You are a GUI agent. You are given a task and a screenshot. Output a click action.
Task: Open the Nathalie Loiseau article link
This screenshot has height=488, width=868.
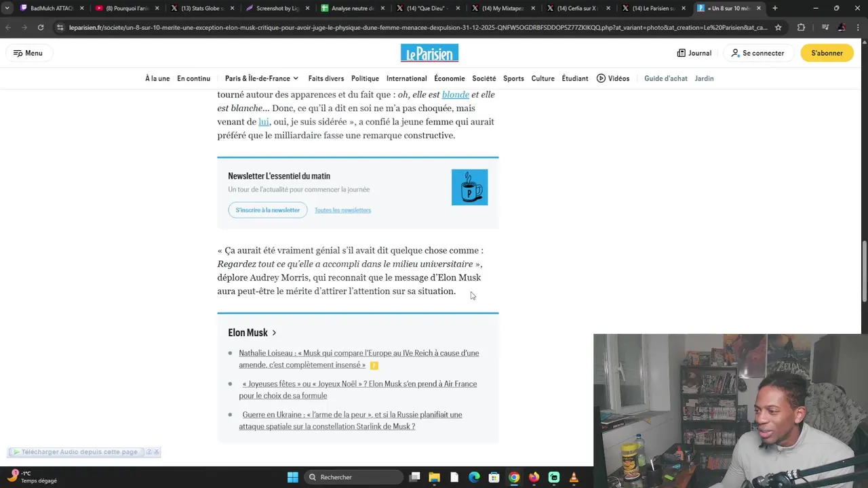click(x=359, y=359)
